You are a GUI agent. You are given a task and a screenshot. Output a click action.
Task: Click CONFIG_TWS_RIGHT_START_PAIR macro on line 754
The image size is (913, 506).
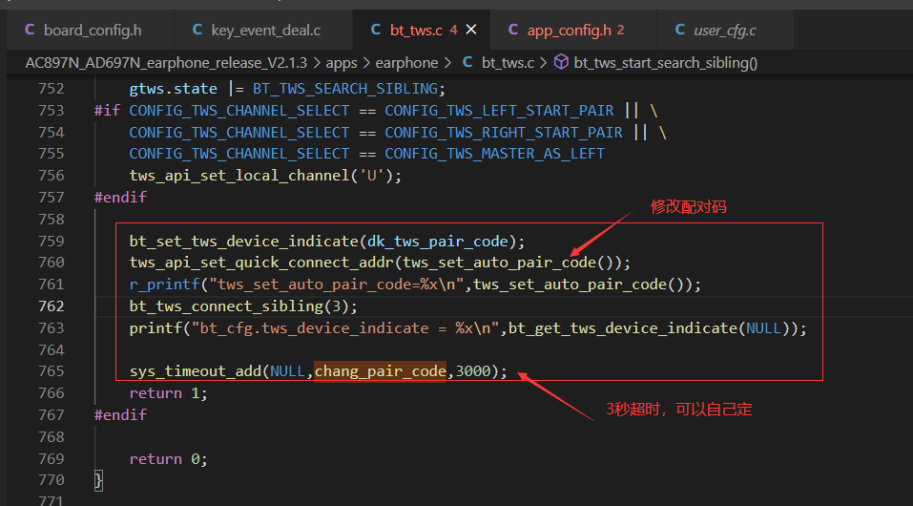[x=503, y=133]
